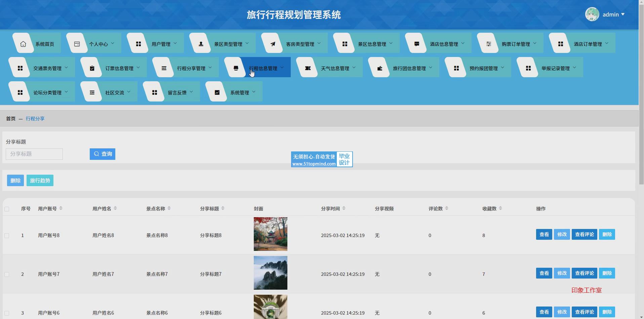Click the paper plane icon for 客房类型管理

pyautogui.click(x=273, y=44)
